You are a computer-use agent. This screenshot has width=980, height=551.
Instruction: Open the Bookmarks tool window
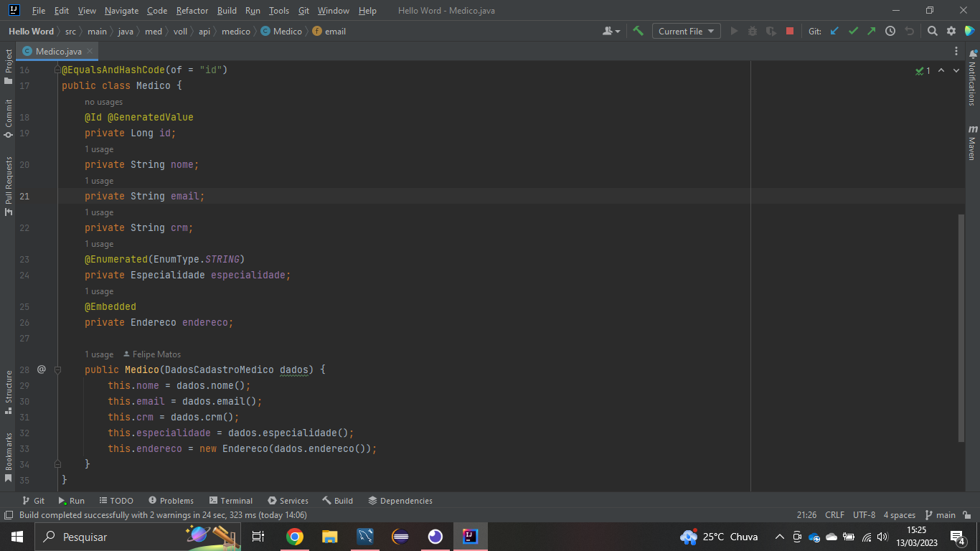(8, 457)
